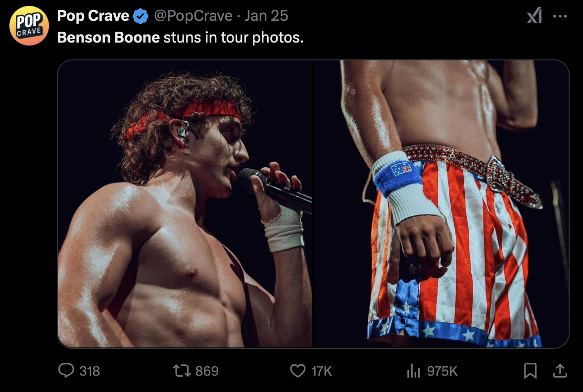The height and width of the screenshot is (392, 583).
Task: Click the 318 replies count
Action: coord(90,371)
